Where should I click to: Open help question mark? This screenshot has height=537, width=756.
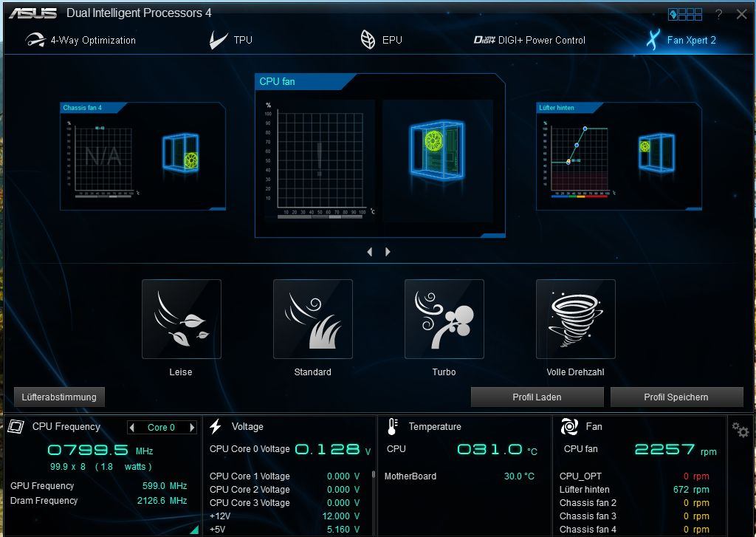(718, 15)
